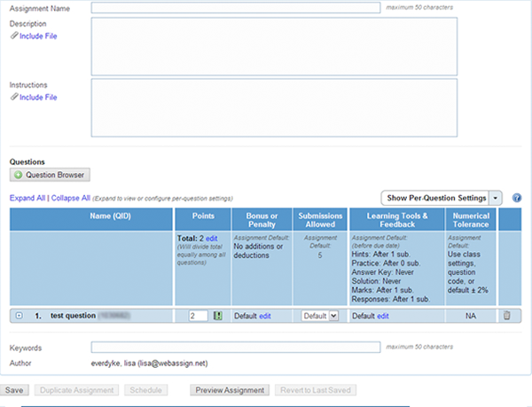Expand the test question row
This screenshot has width=532, height=407.
pyautogui.click(x=19, y=316)
